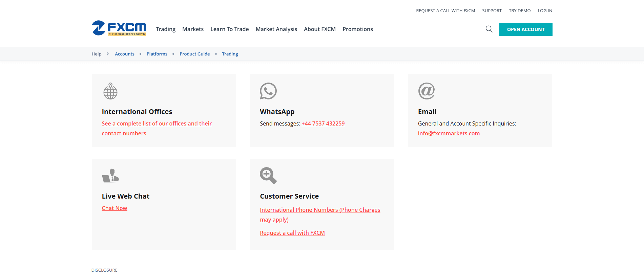644x272 pixels.
Task: Click the Live Web Chat agent icon
Action: click(110, 176)
